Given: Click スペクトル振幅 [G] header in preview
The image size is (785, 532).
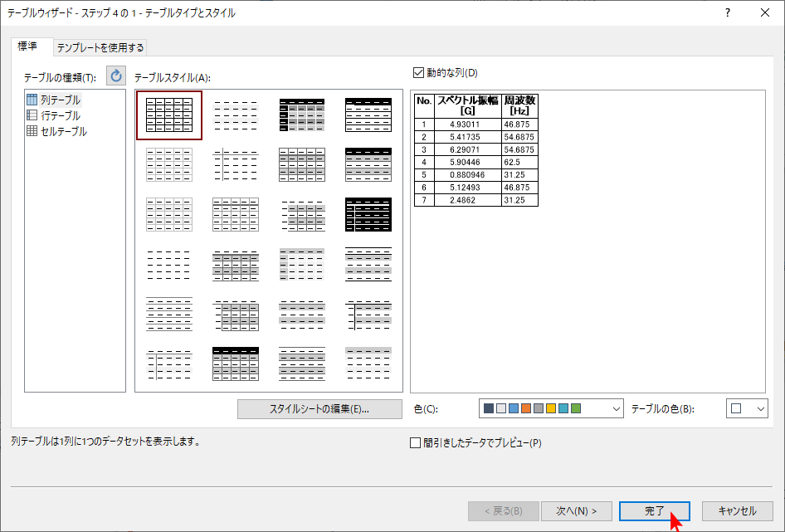Looking at the screenshot, I should [467, 105].
